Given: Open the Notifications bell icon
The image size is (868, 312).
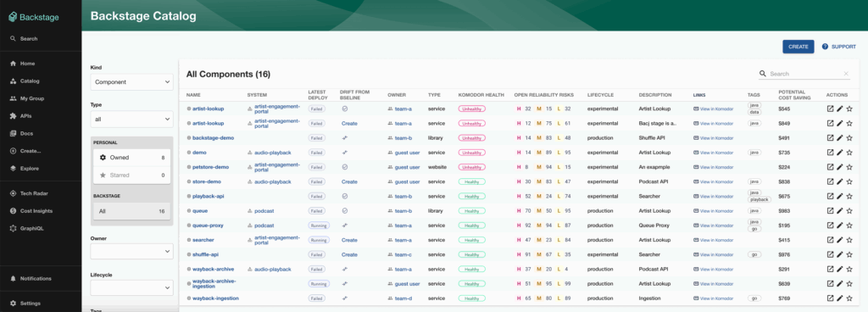Looking at the screenshot, I should (13, 278).
